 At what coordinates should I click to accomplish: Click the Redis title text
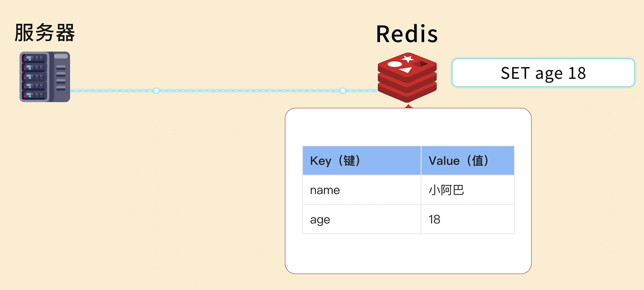pyautogui.click(x=406, y=34)
